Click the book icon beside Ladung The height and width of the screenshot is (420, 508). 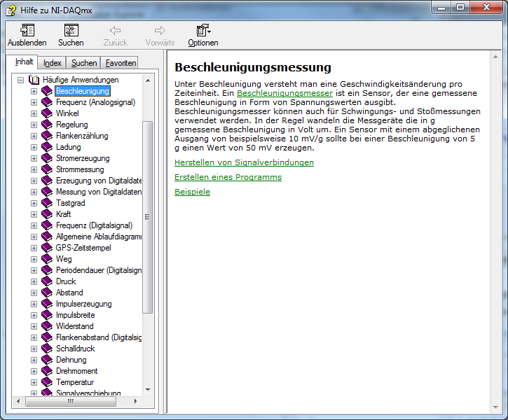[x=47, y=147]
